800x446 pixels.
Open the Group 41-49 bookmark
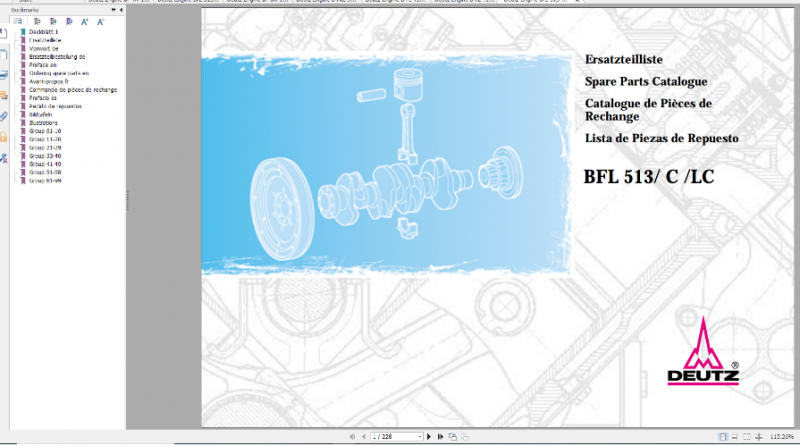point(45,164)
